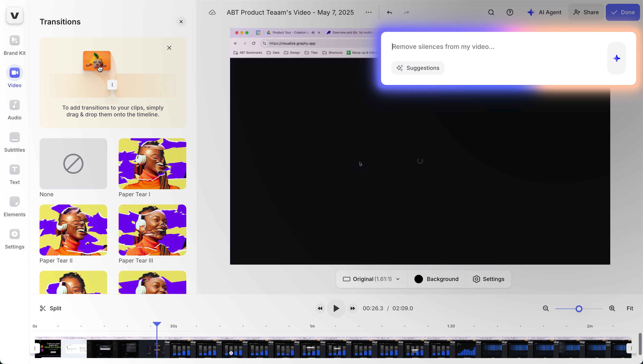Click the 30s mark on timeline ruler
The width and height of the screenshot is (643, 364).
pos(174,326)
